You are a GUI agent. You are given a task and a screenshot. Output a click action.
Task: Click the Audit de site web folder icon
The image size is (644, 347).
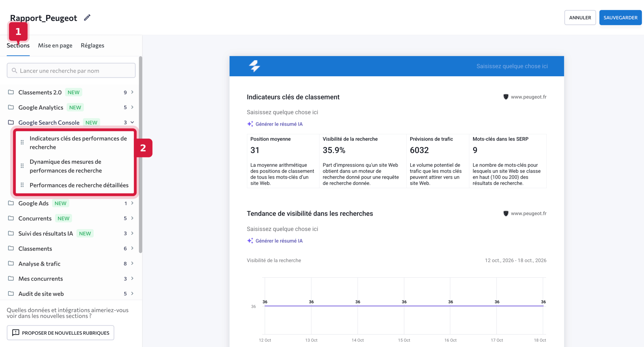click(11, 294)
